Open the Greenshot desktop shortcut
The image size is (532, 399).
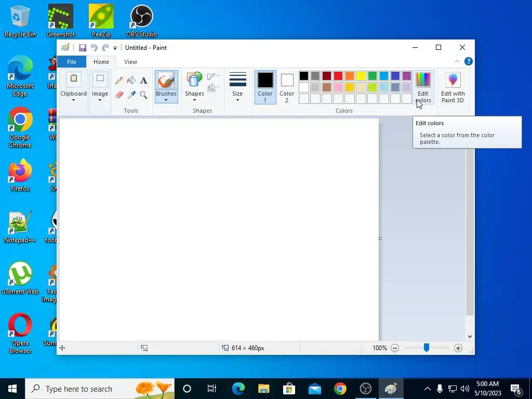coord(61,21)
